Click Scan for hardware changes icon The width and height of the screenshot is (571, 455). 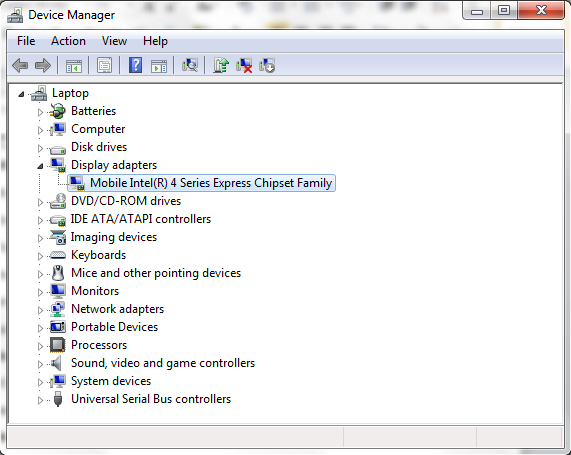click(190, 66)
